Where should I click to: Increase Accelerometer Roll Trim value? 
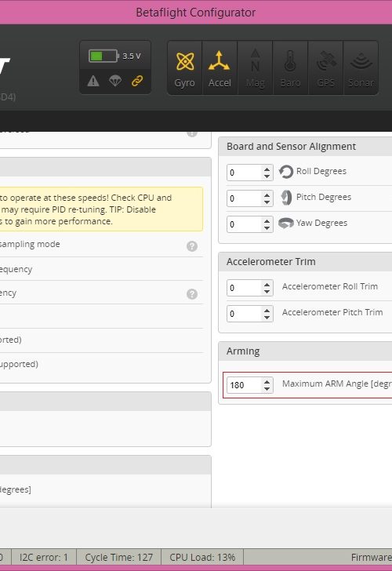pyautogui.click(x=267, y=285)
